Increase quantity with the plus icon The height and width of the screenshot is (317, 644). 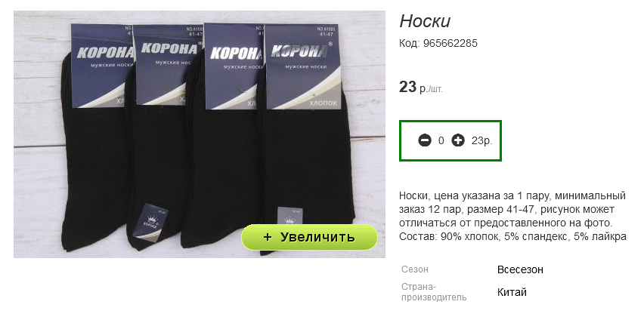click(x=458, y=140)
